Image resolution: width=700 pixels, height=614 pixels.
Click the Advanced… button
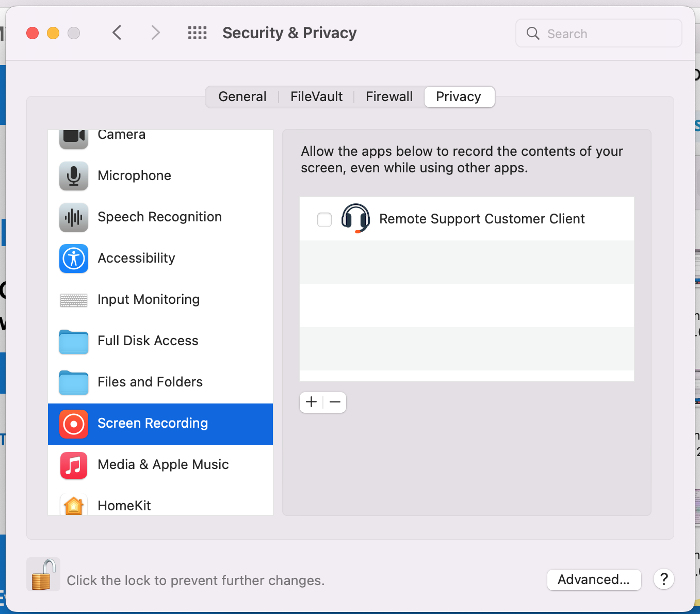point(594,579)
